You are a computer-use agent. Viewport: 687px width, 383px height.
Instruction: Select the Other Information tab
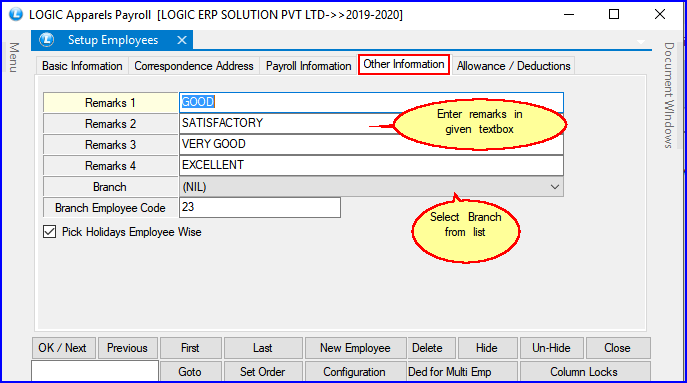(x=404, y=64)
